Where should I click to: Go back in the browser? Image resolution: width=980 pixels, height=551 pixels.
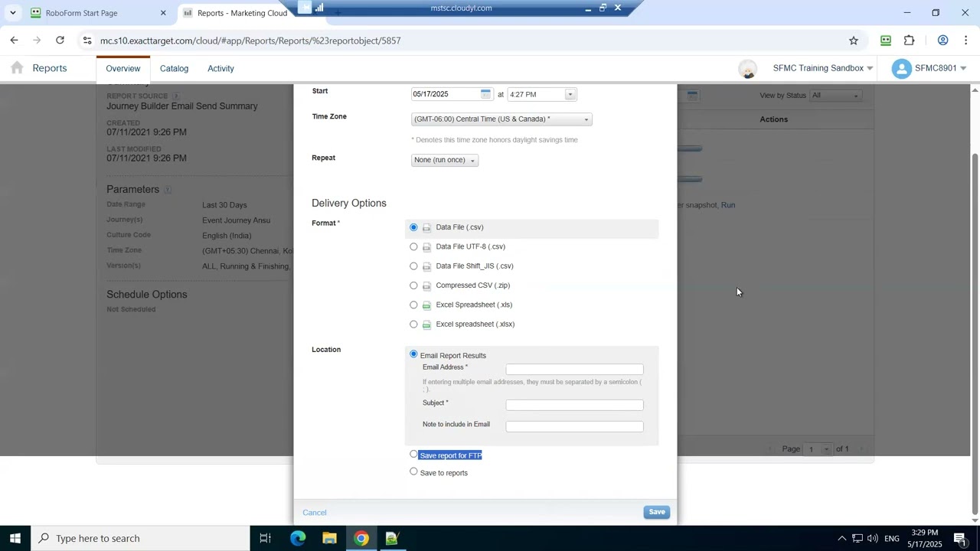pyautogui.click(x=14, y=41)
